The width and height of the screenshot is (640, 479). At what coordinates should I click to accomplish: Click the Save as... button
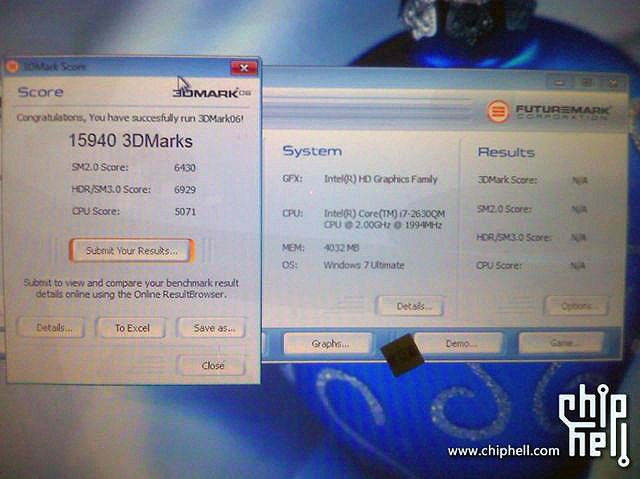pos(212,328)
